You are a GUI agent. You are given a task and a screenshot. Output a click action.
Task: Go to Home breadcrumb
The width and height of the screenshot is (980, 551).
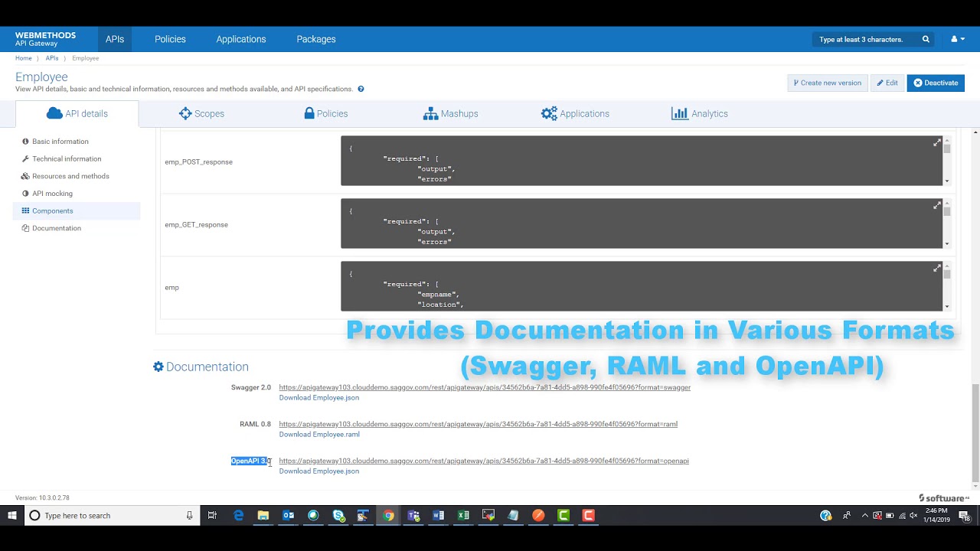(24, 58)
